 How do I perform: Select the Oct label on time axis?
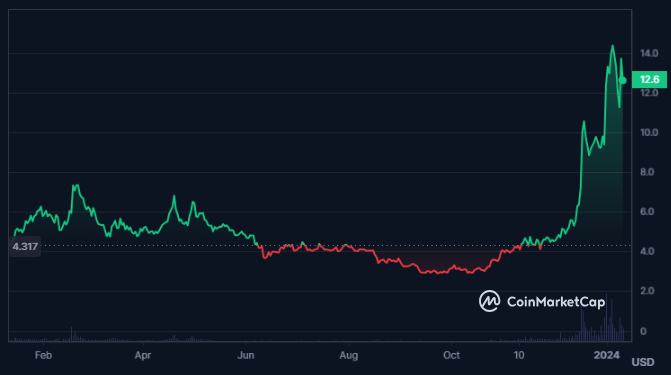click(451, 355)
